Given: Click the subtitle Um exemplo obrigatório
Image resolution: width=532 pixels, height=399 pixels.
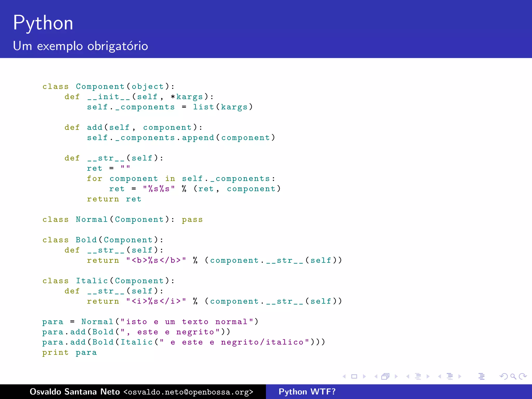Looking at the screenshot, I should 81,46.
